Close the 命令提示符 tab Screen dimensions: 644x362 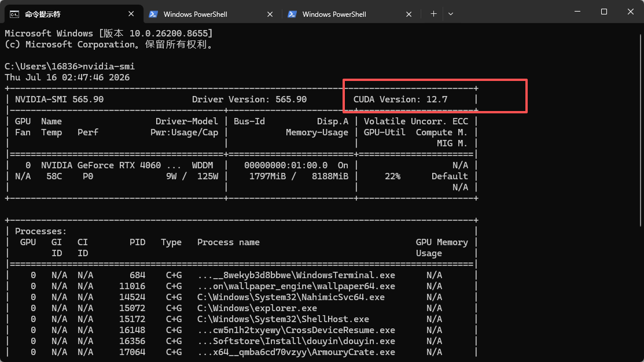pyautogui.click(x=131, y=14)
